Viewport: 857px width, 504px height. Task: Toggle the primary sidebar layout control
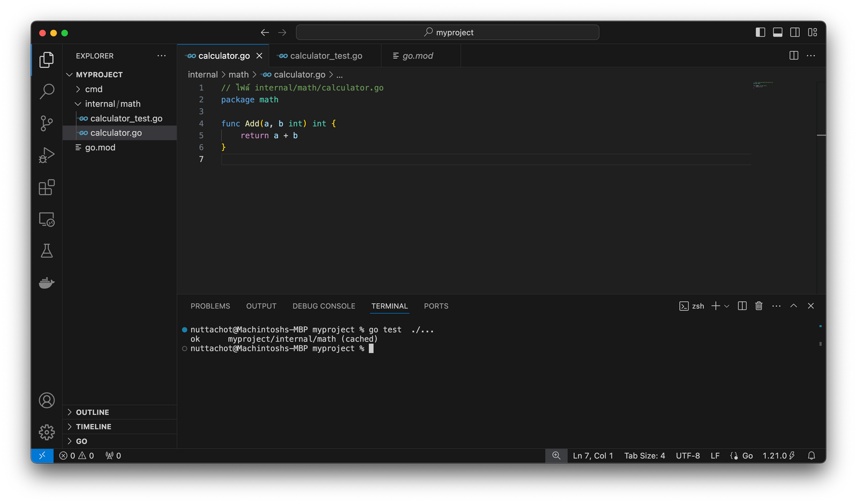760,32
